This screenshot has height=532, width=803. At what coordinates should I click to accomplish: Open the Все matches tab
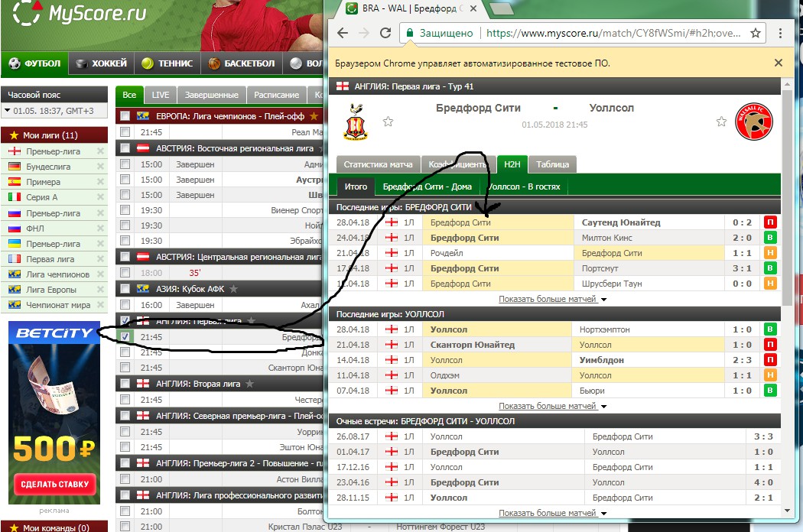point(129,95)
